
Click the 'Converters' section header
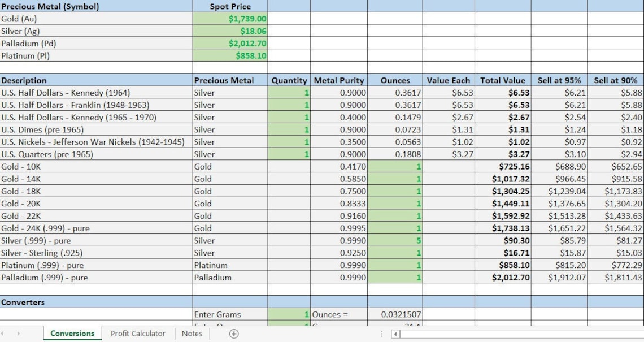point(96,302)
